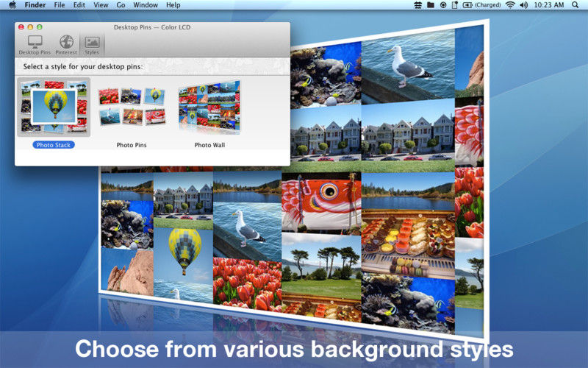
Task: Open the Desktop Pins toolbar tab
Action: (35, 45)
